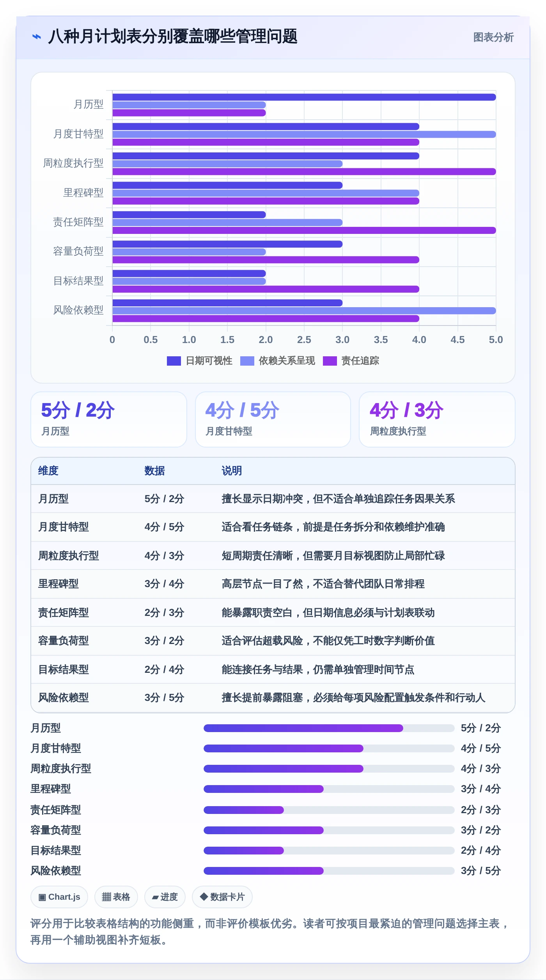
Task: Click the 数据 column header
Action: tap(154, 471)
